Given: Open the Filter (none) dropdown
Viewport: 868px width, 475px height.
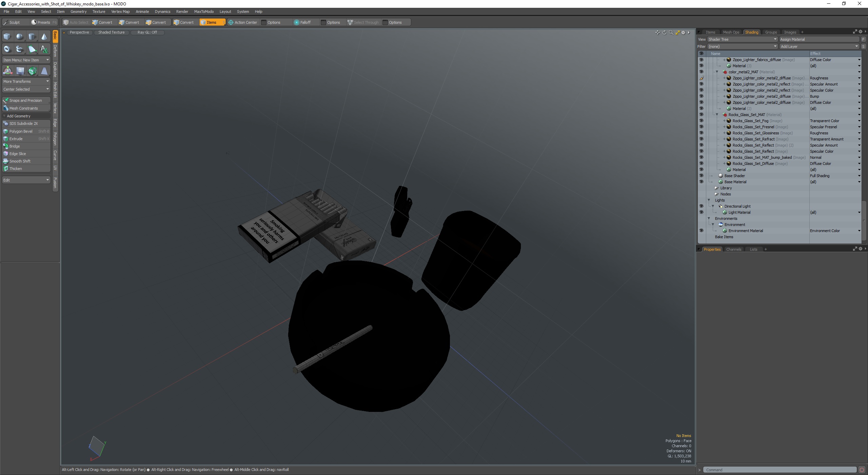Looking at the screenshot, I should tap(742, 46).
